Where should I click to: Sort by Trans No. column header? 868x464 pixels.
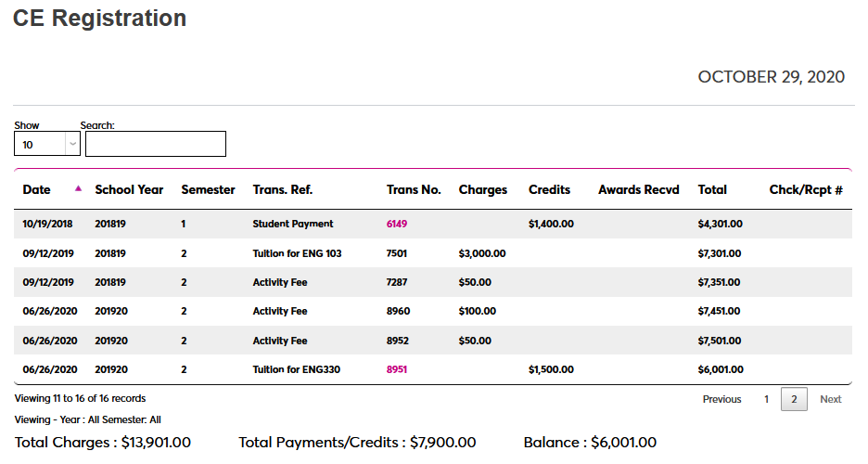[414, 189]
